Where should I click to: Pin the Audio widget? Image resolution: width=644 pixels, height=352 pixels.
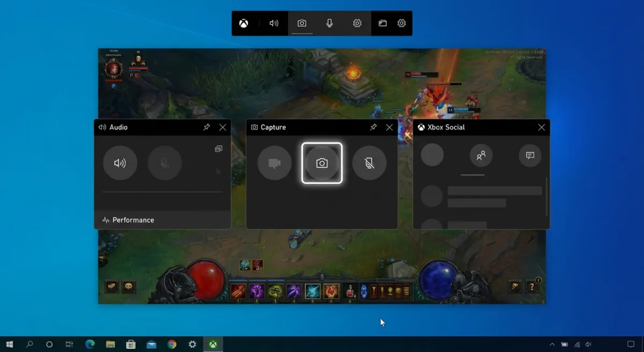[207, 127]
